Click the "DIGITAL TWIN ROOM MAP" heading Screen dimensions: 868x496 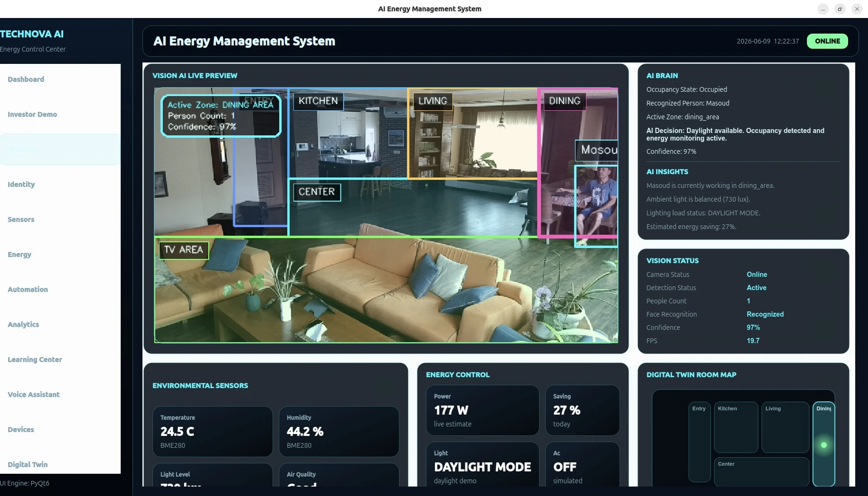pyautogui.click(x=691, y=375)
